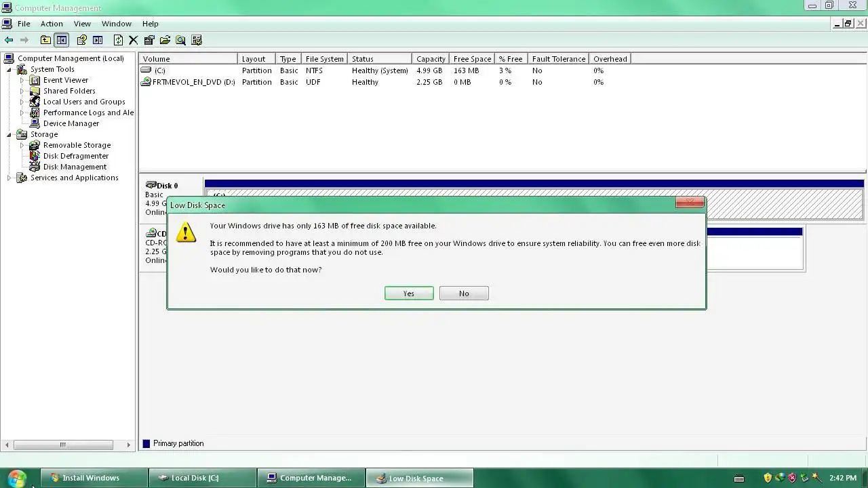Open the View menu
This screenshot has height=488, width=868.
[82, 24]
